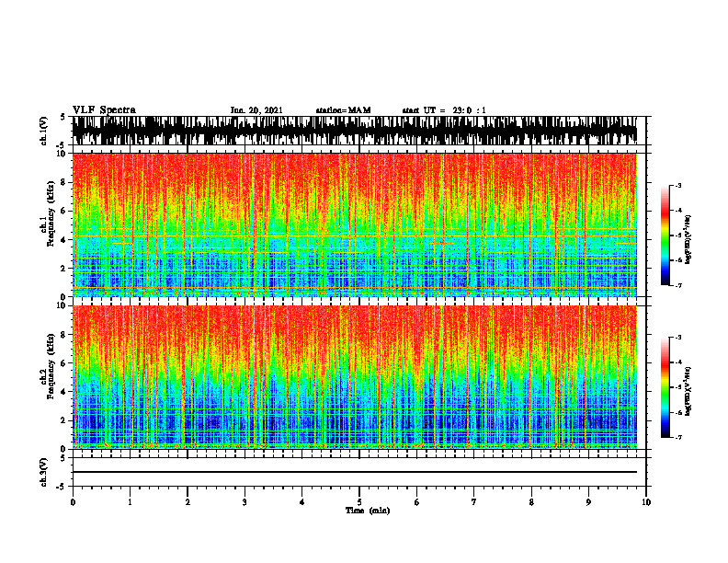Click the ch.2 colorbar log(PSD) unit label
The image size is (728, 563).
click(x=688, y=391)
